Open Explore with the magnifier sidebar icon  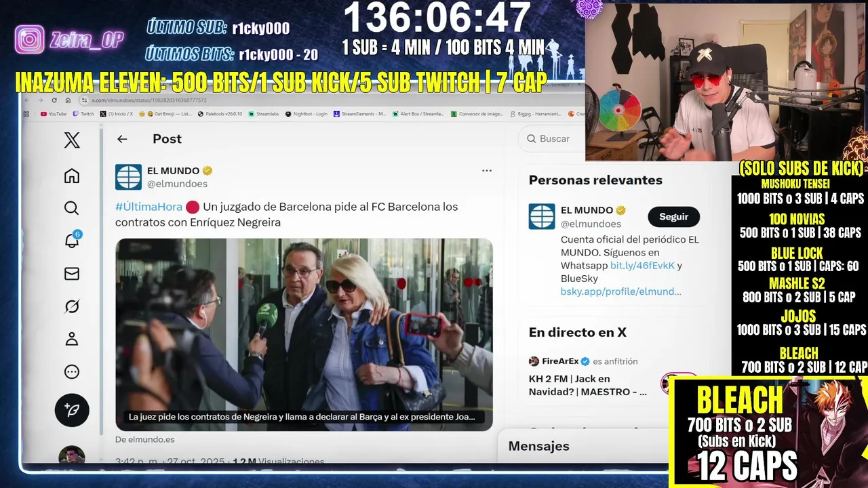click(72, 208)
